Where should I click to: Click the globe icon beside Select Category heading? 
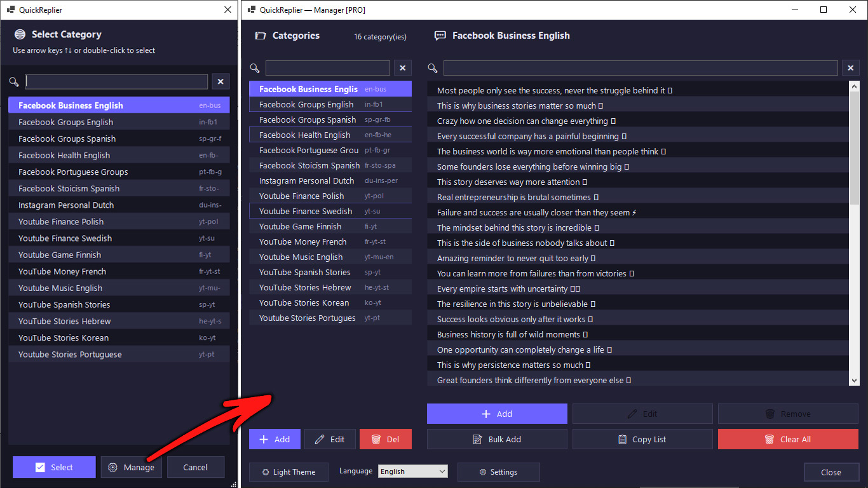pos(20,34)
